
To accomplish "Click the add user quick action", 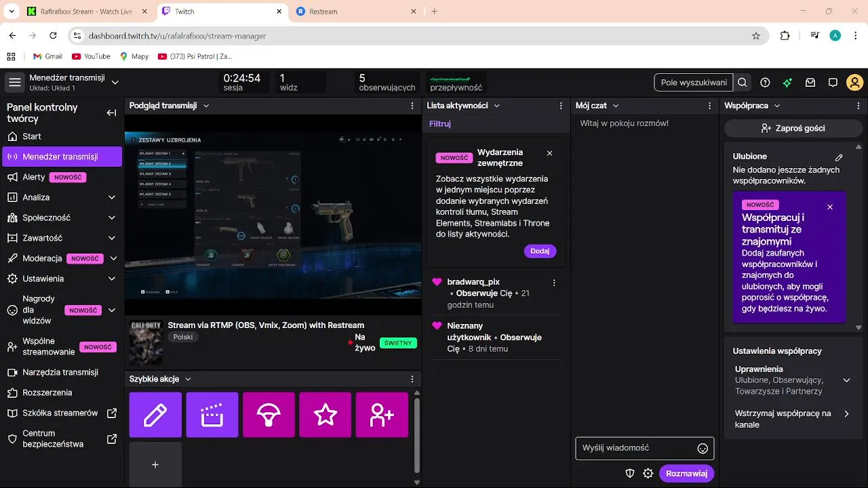I will click(382, 415).
